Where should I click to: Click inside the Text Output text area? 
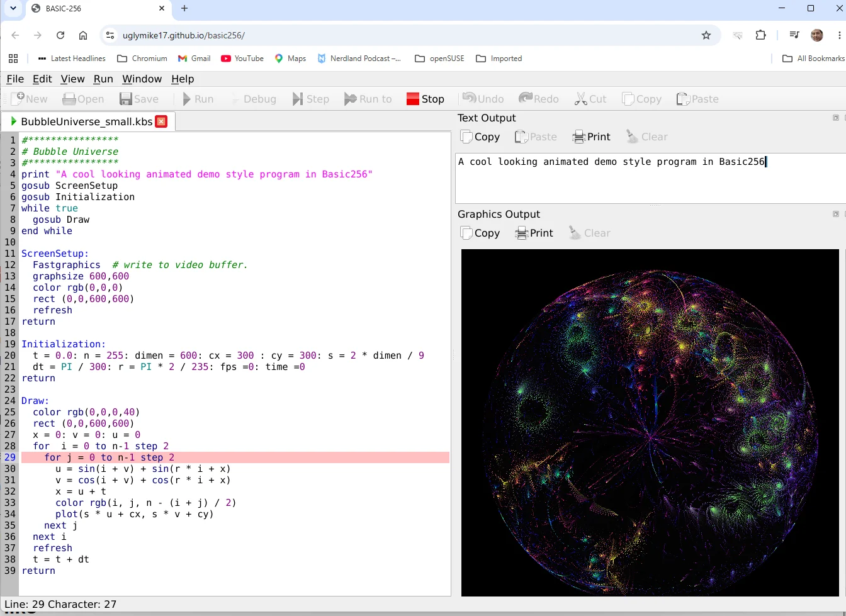click(650, 178)
